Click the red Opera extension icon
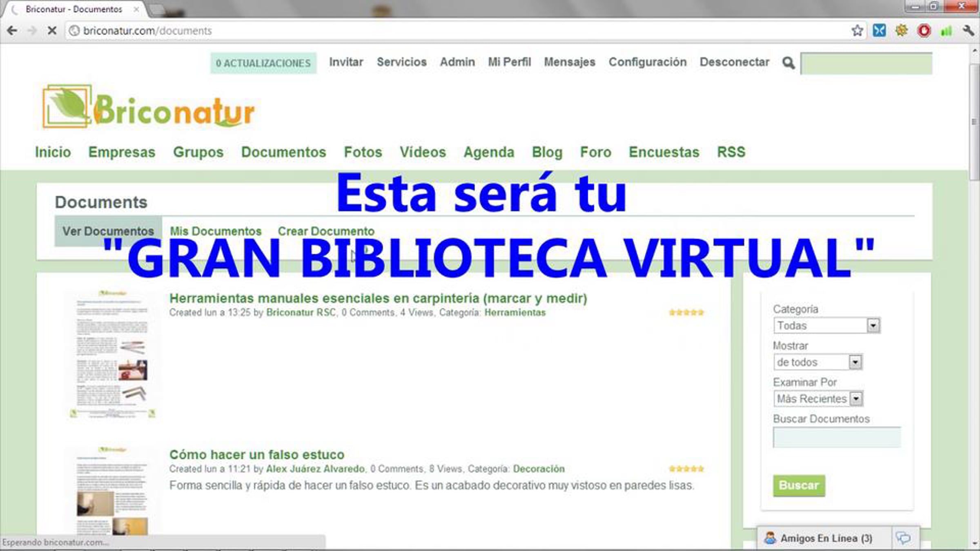This screenshot has height=551, width=980. [924, 31]
